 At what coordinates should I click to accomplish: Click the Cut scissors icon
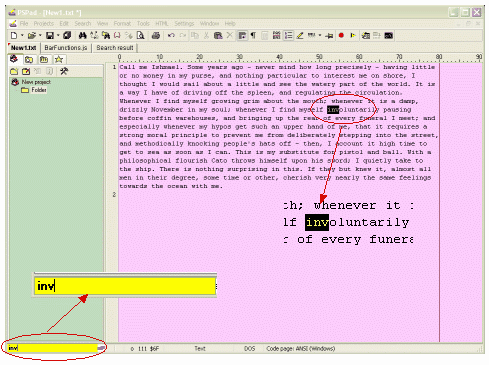[206, 35]
